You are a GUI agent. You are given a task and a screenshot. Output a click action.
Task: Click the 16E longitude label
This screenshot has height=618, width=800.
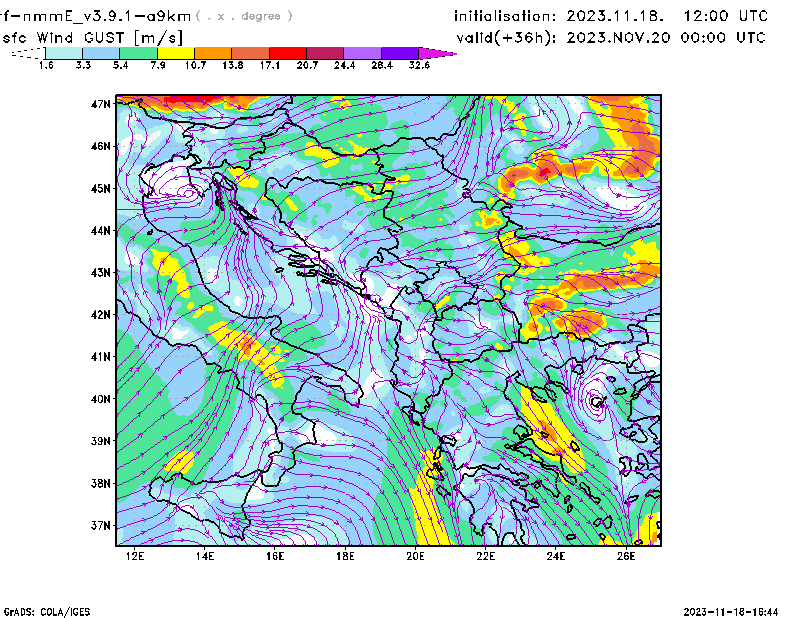pyautogui.click(x=275, y=556)
